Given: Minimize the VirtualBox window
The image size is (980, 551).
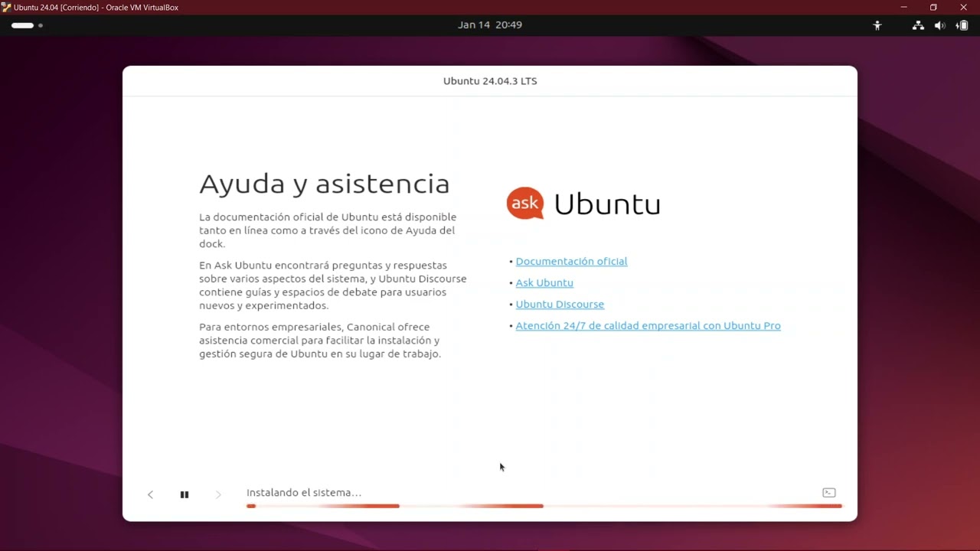Looking at the screenshot, I should tap(903, 7).
